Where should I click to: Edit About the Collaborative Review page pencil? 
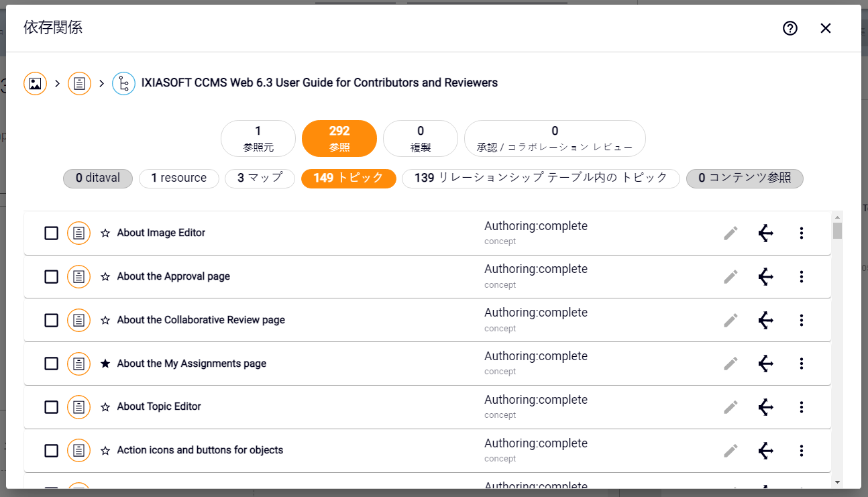730,321
